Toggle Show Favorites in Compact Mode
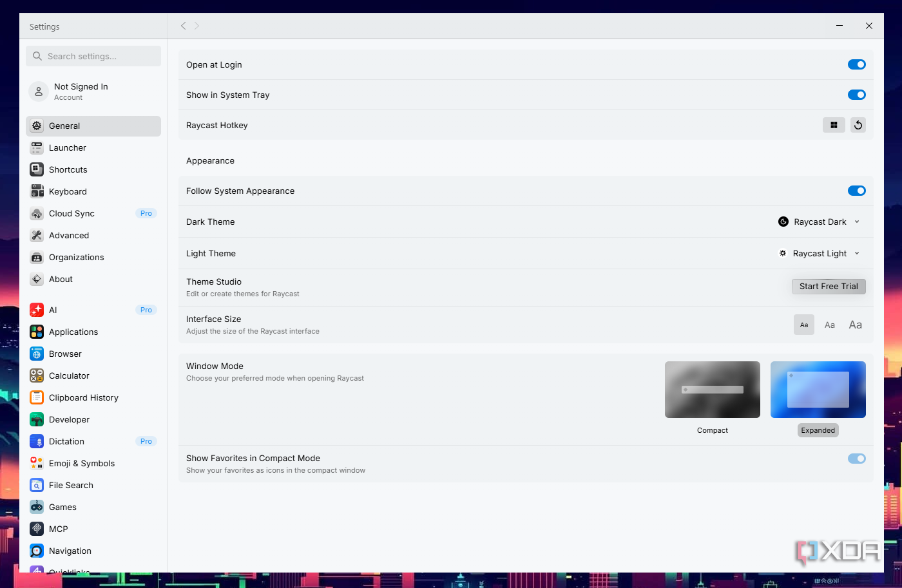Image resolution: width=902 pixels, height=588 pixels. coord(857,459)
